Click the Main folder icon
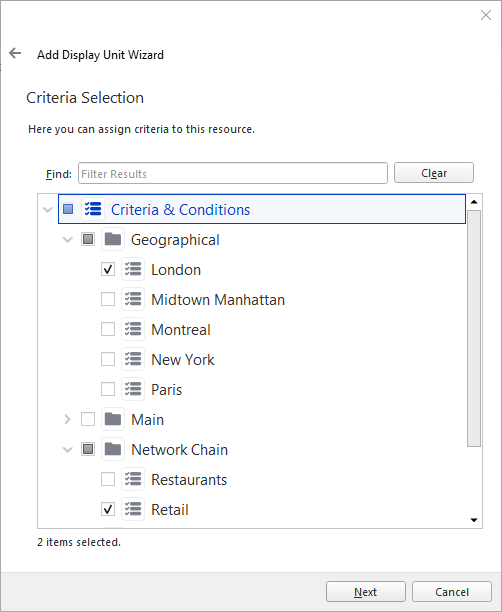The width and height of the screenshot is (502, 612). pyautogui.click(x=113, y=419)
